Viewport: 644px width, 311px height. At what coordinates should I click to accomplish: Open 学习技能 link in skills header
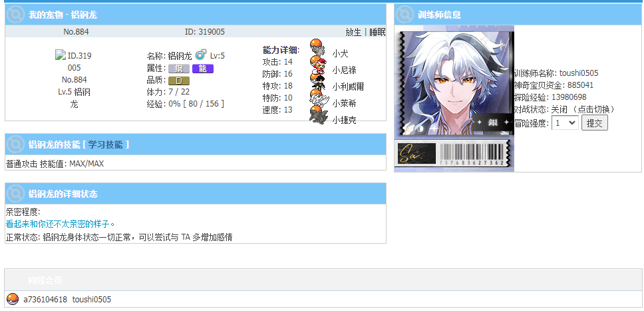(x=105, y=145)
